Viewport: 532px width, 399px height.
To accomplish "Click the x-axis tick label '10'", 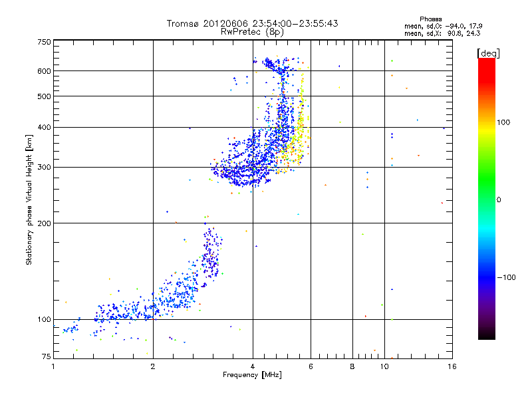I will coord(384,366).
